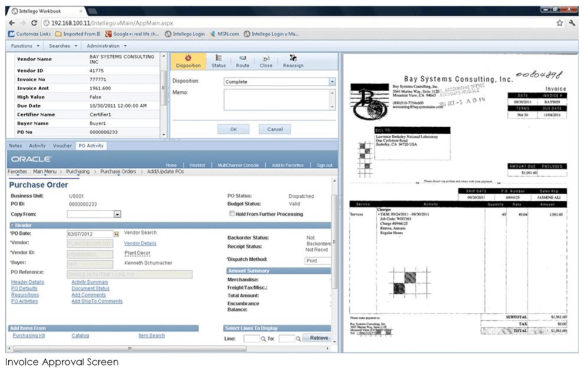Click Add Comments link
The height and width of the screenshot is (372, 588).
pos(89,295)
